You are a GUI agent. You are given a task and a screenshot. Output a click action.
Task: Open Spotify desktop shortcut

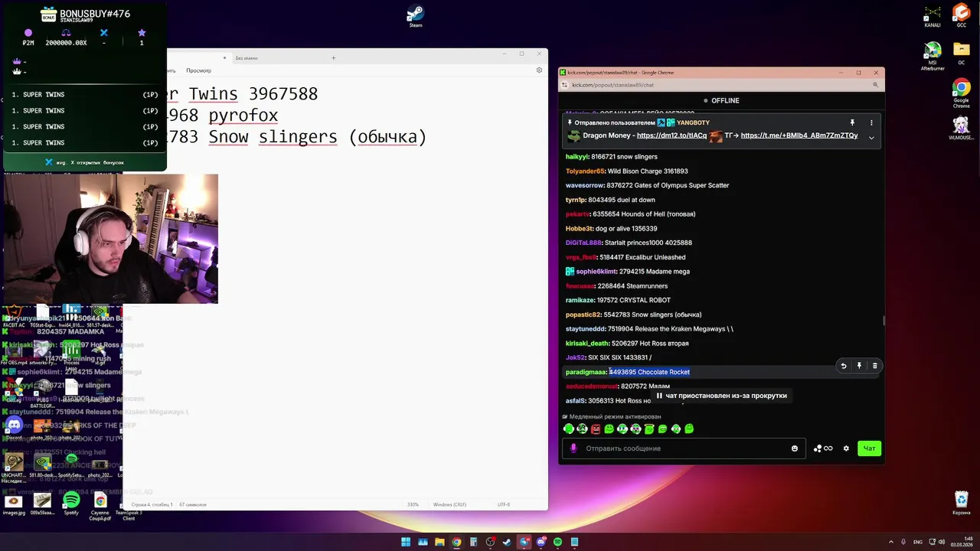point(71,504)
